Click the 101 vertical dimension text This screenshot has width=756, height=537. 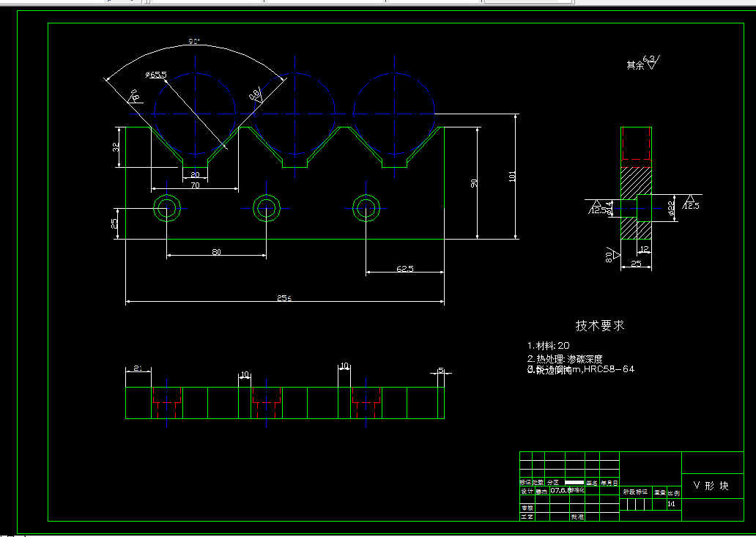[513, 176]
